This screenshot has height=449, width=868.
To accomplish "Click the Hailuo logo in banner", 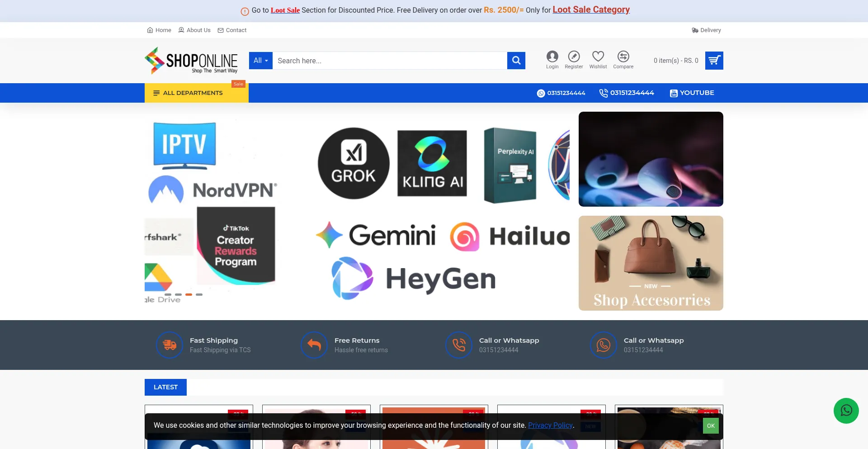I will pyautogui.click(x=510, y=236).
